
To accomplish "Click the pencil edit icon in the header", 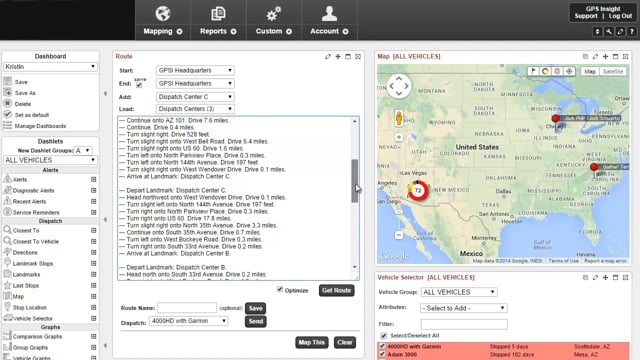I will click(x=620, y=31).
